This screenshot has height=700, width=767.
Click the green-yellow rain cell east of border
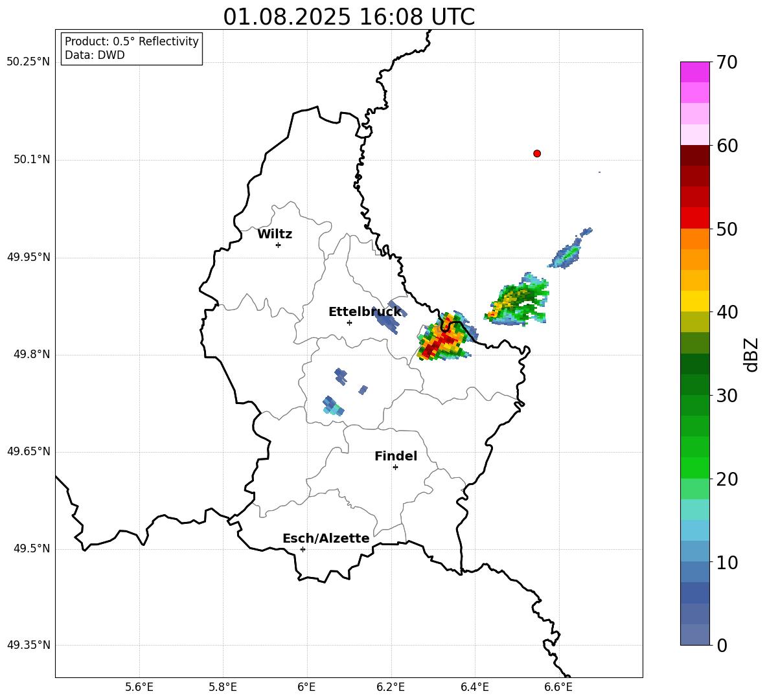coord(518,300)
